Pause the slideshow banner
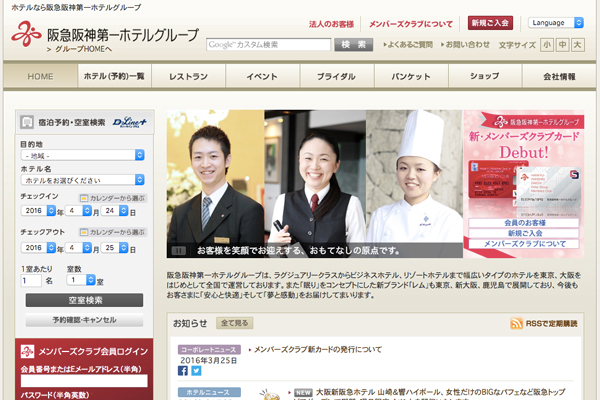 pyautogui.click(x=178, y=251)
